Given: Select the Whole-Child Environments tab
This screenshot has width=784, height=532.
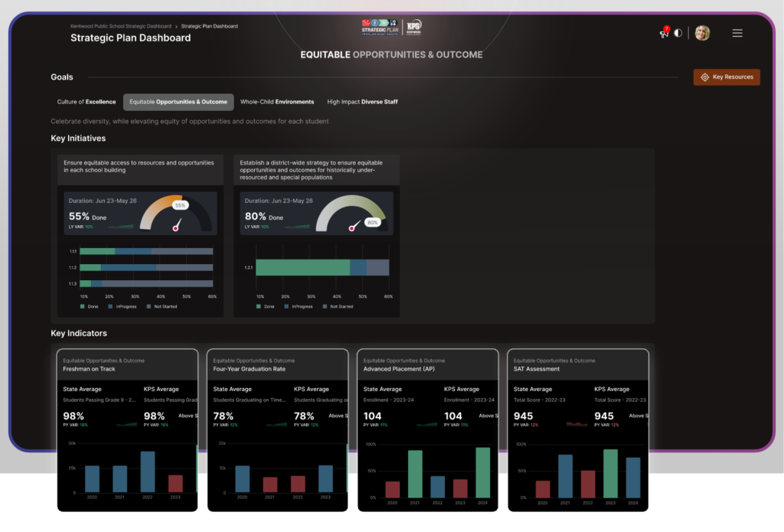Looking at the screenshot, I should (x=277, y=102).
